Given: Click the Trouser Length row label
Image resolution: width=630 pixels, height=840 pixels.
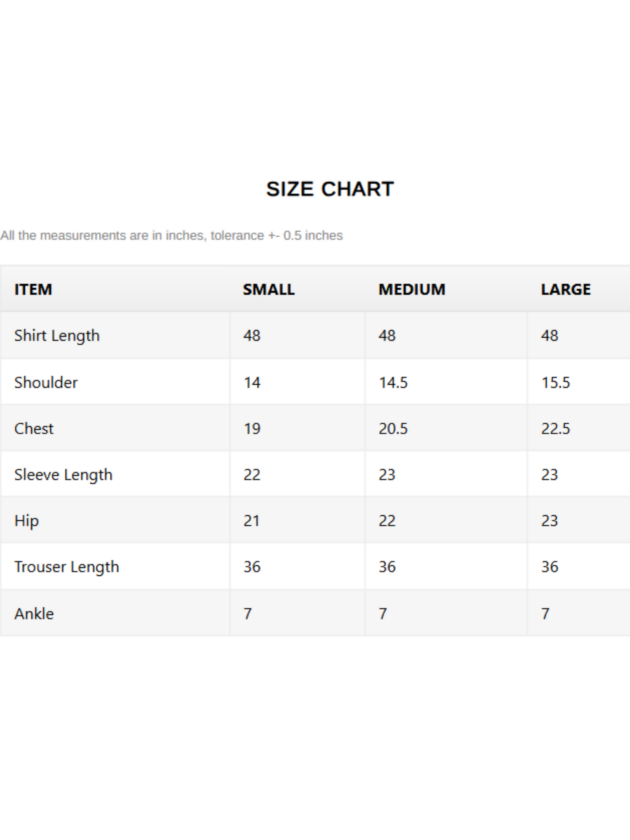Looking at the screenshot, I should click(67, 567).
